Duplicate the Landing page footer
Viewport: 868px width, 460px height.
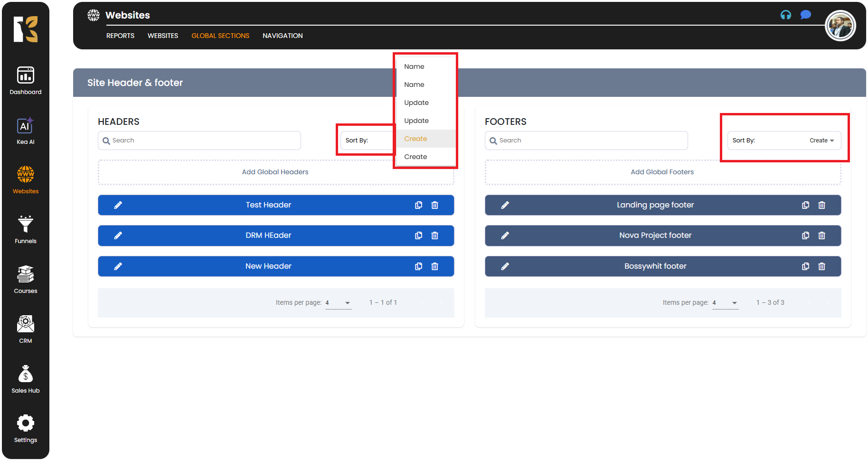click(805, 205)
